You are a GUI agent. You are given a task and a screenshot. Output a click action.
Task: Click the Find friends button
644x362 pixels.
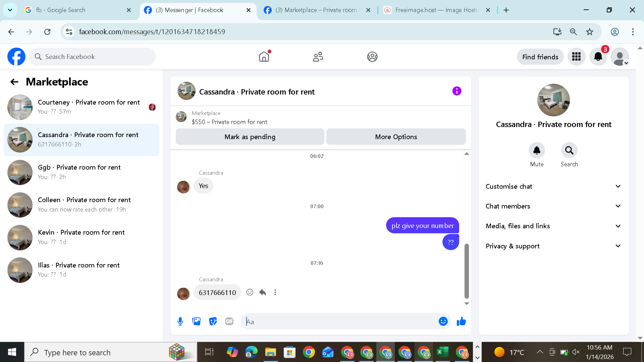pos(540,57)
